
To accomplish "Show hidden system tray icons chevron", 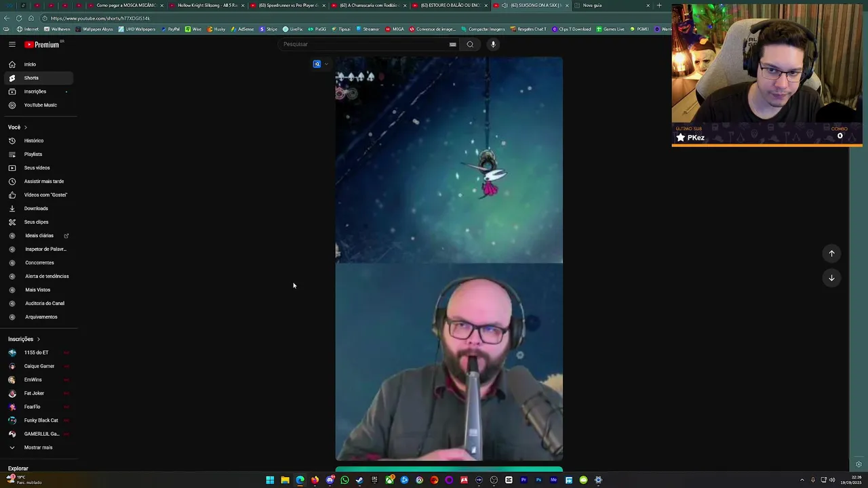I will click(x=802, y=480).
